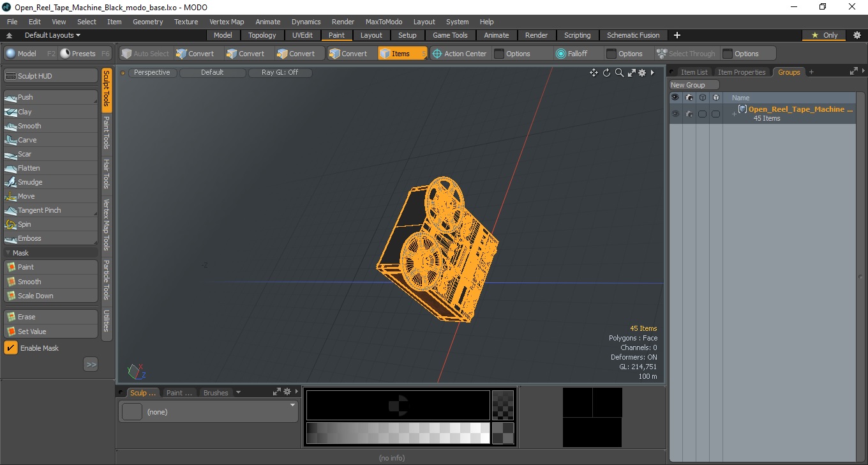The image size is (868, 465).
Task: Select the Emboss sculpt tool
Action: click(50, 238)
